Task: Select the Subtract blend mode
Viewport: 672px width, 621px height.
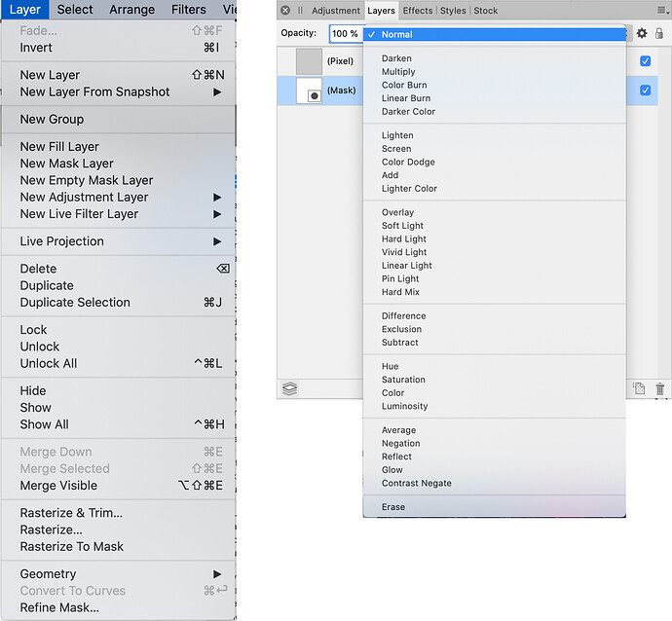Action: tap(495, 343)
